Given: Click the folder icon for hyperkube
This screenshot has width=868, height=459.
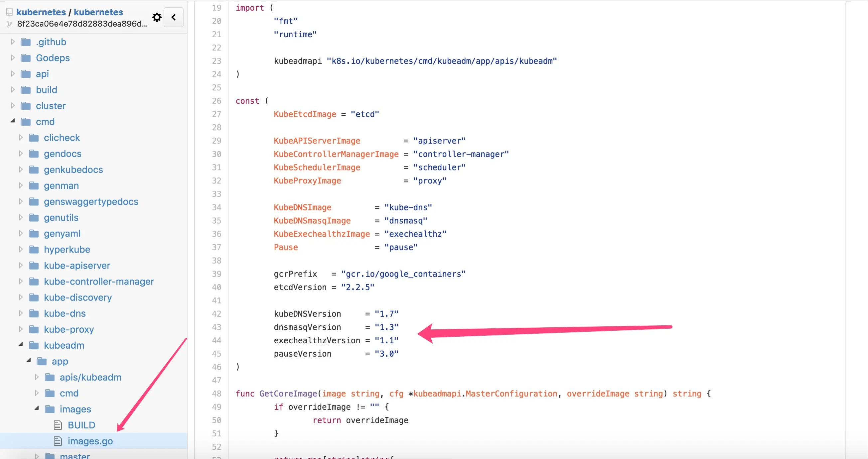Looking at the screenshot, I should pyautogui.click(x=34, y=250).
